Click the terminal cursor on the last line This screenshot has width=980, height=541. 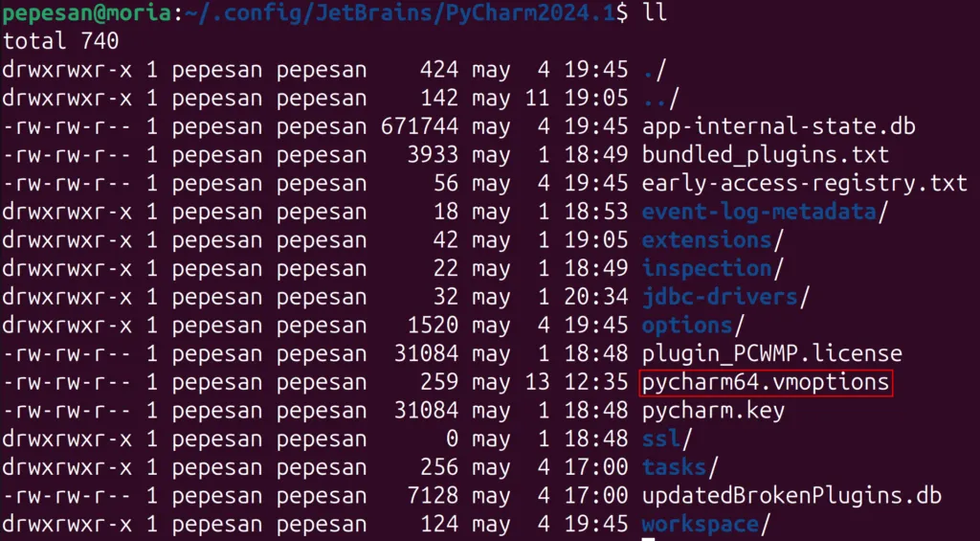tap(648, 539)
